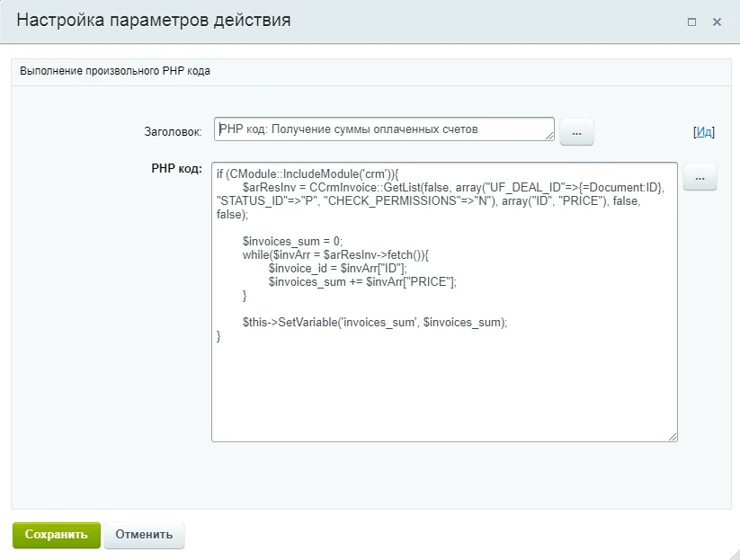The image size is (740, 560).
Task: Open value picker next to the PHP код field
Action: [700, 177]
